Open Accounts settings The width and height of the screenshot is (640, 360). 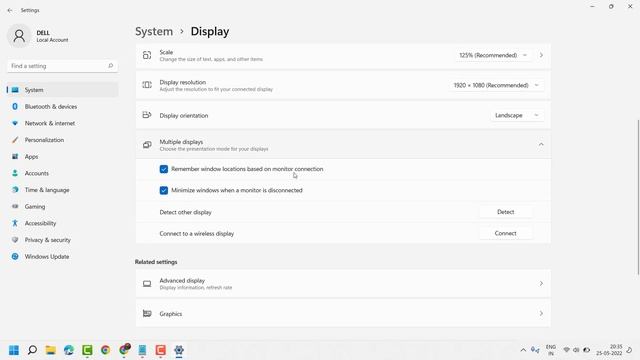point(62,173)
